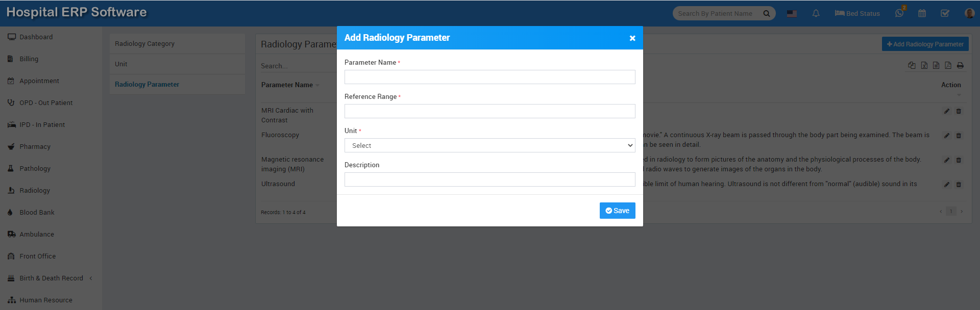The height and width of the screenshot is (310, 980).
Task: Switch to Radiology Category tab
Action: click(x=144, y=44)
